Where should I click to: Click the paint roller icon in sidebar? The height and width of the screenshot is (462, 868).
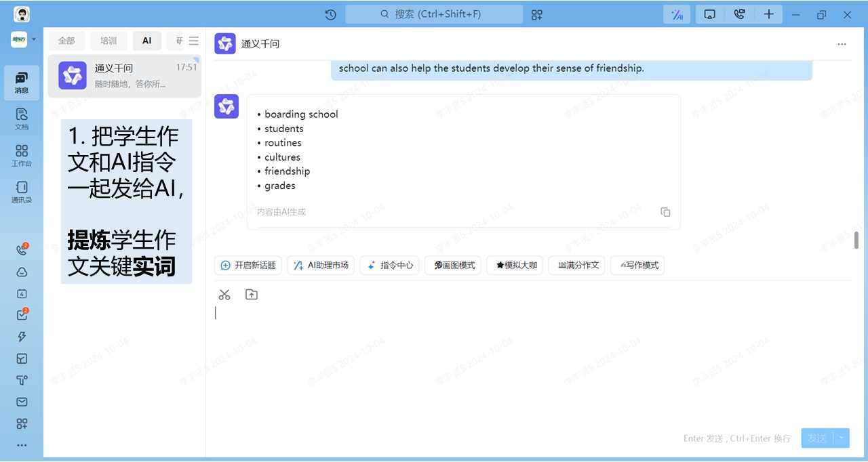[22, 380]
